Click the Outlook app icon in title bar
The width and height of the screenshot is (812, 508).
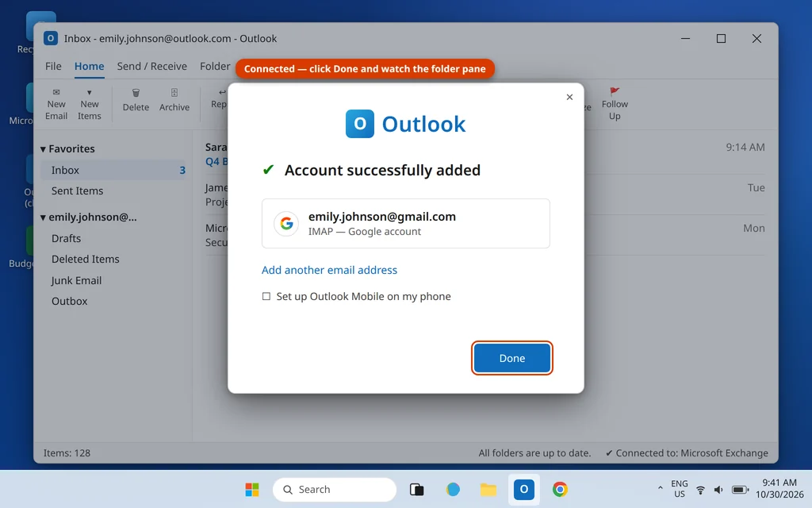click(50, 38)
